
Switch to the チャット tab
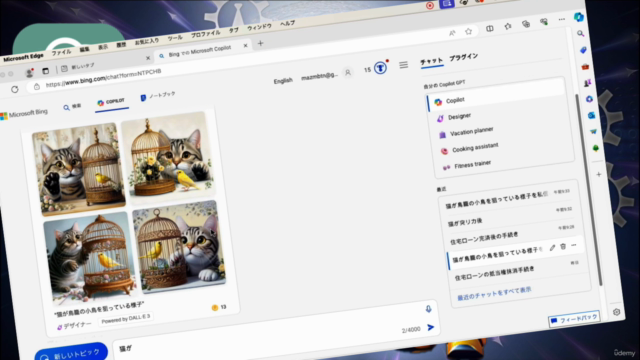[x=431, y=61]
